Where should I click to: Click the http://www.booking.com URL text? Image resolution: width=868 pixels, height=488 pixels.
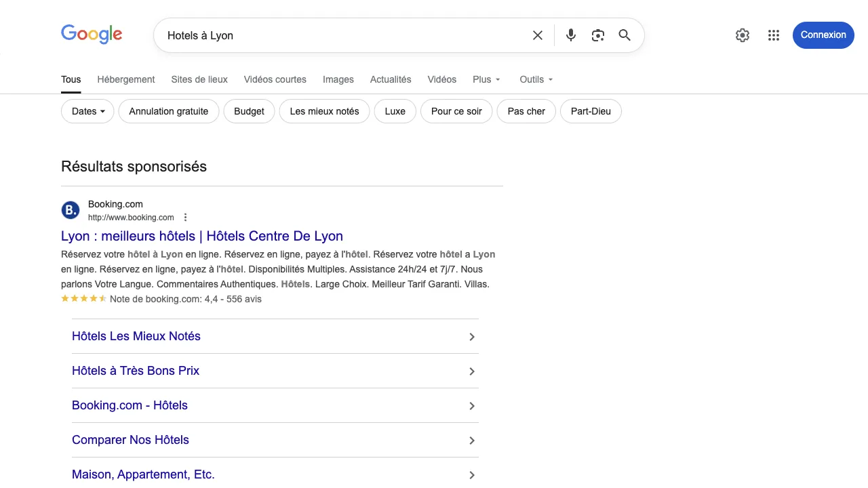tap(131, 218)
